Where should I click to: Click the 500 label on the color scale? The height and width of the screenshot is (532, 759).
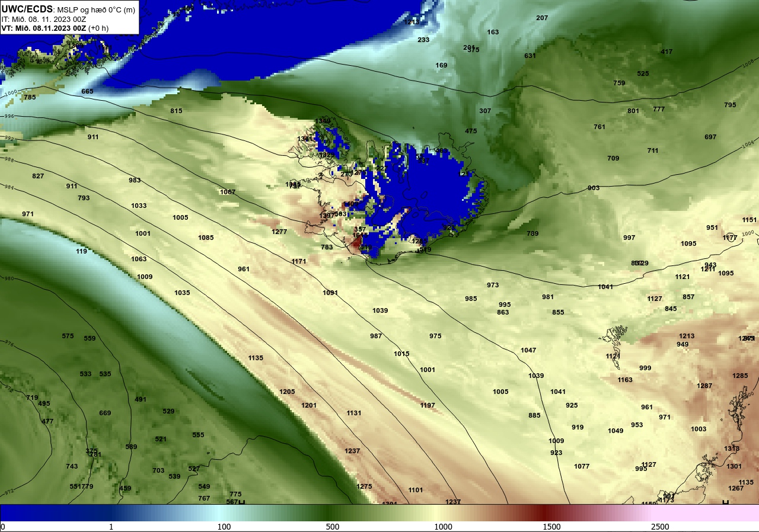333,527
